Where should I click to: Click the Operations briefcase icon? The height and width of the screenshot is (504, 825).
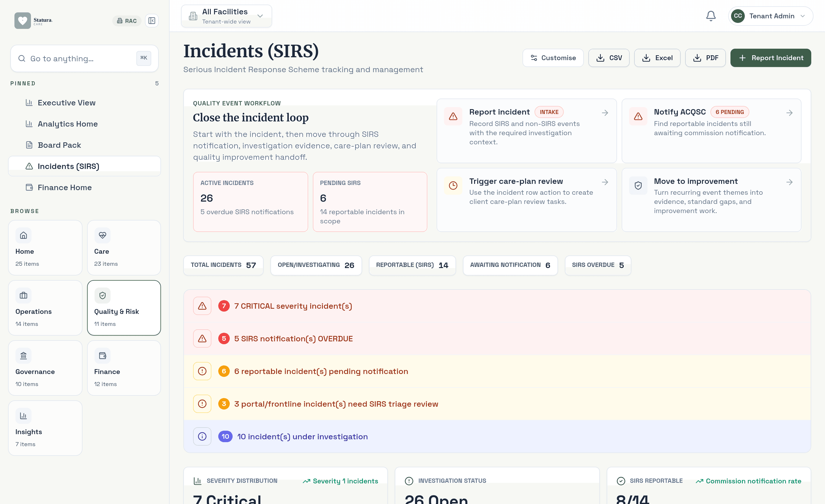pos(23,296)
